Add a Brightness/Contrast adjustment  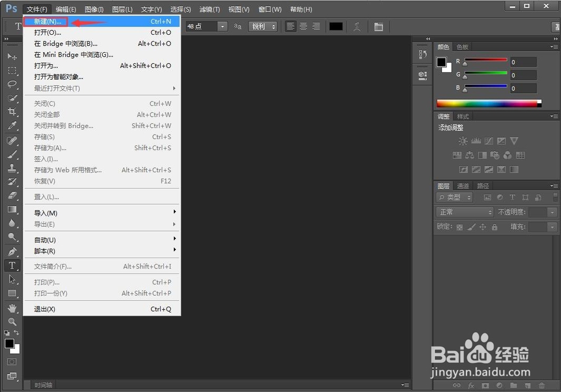(x=463, y=141)
